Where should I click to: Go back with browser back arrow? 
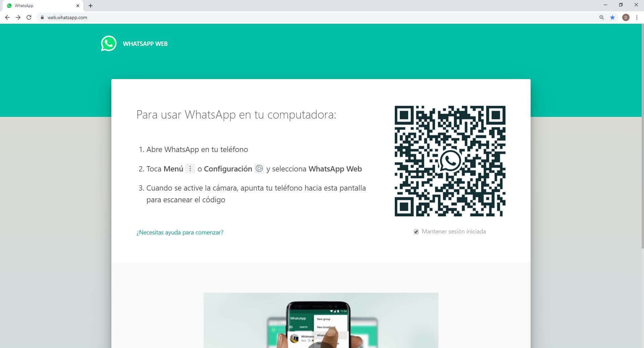[x=7, y=17]
